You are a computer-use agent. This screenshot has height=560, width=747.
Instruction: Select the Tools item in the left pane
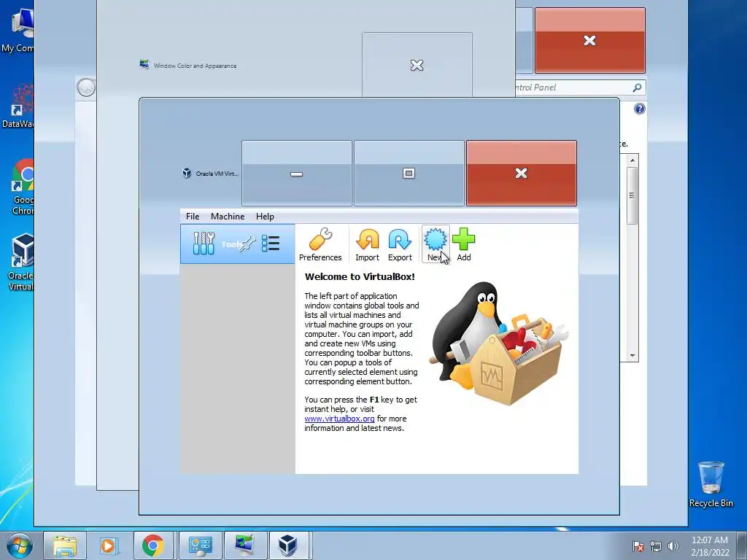pyautogui.click(x=237, y=244)
